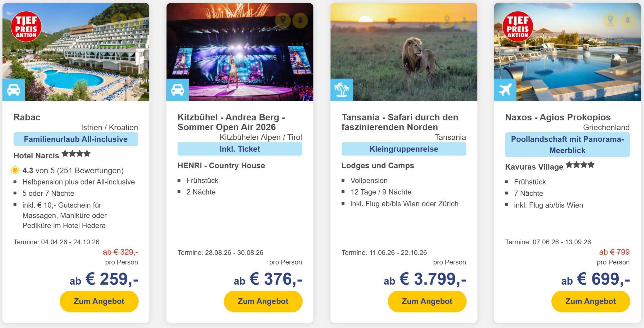Image resolution: width=644 pixels, height=328 pixels.
Task: Click the Familienurlaub All-inclusive label
Action: click(76, 139)
